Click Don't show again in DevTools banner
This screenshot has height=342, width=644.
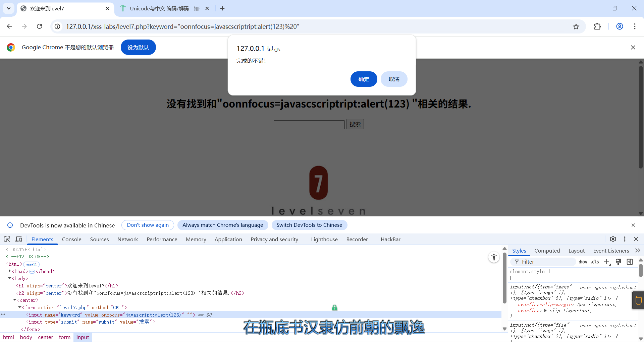pos(148,225)
